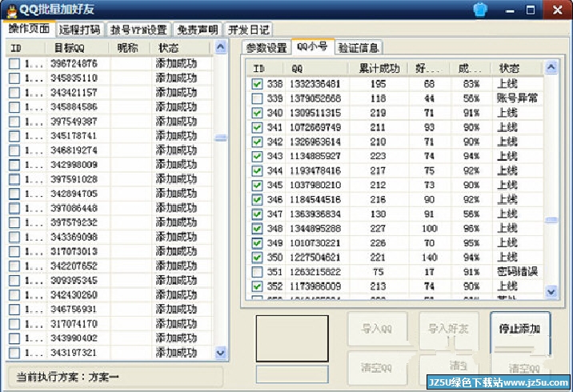Select QQ number 1344895288 in accounts table
This screenshot has width=573, height=392.
tap(315, 229)
